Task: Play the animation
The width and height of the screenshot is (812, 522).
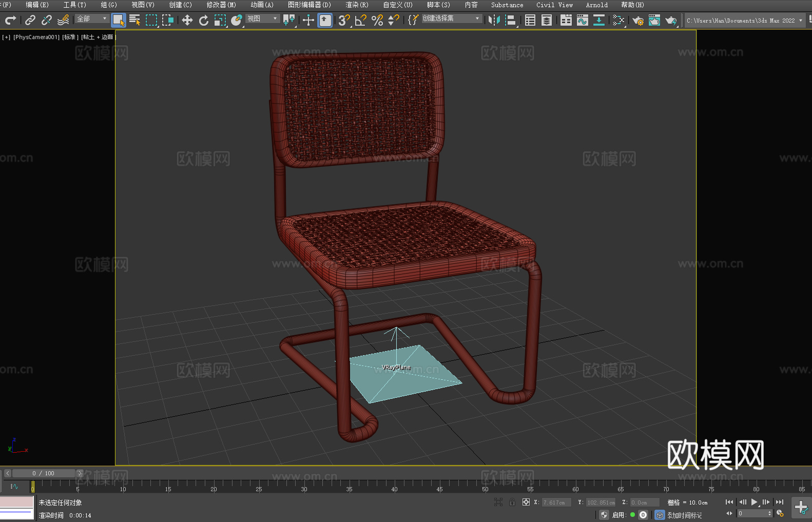Action: point(754,502)
